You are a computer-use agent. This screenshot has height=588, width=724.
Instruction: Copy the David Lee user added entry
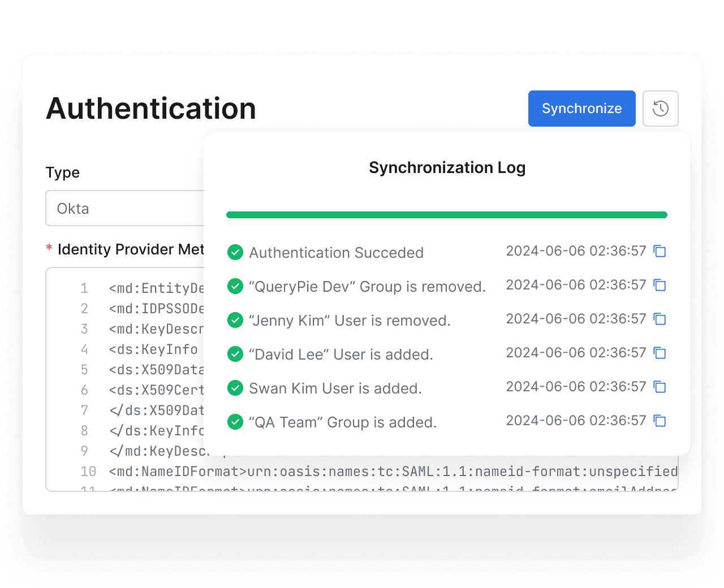(x=660, y=353)
